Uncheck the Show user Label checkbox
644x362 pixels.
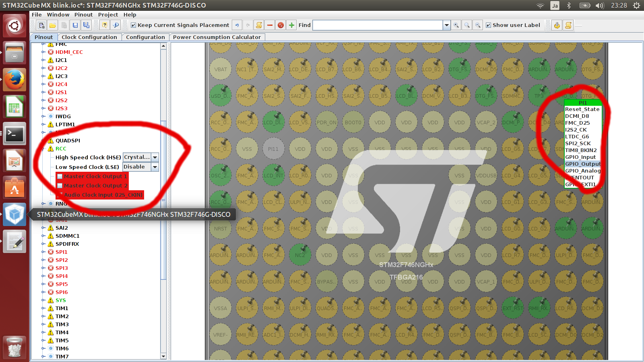pos(488,25)
